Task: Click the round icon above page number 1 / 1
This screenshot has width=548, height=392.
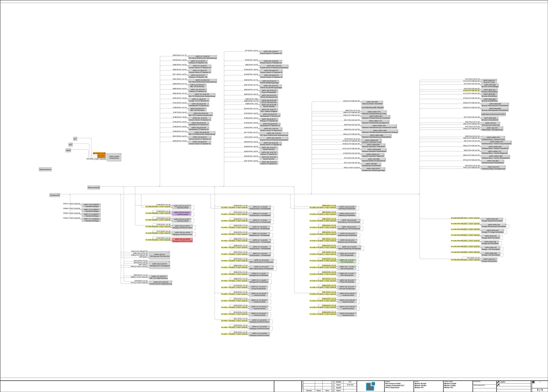Action: [533, 382]
